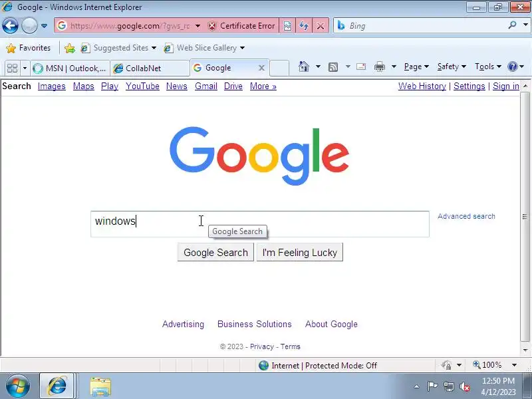Switch to the CollabNet tab
This screenshot has width=532, height=399.
click(150, 68)
